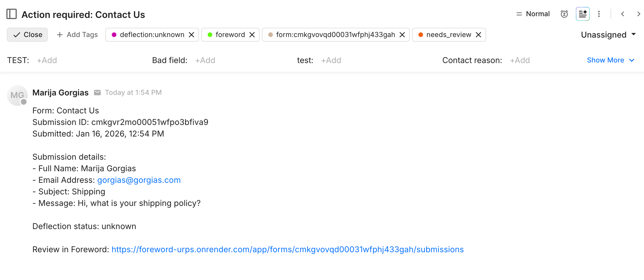Add a value to Contact reason field
The width and height of the screenshot is (644, 280).
[520, 60]
